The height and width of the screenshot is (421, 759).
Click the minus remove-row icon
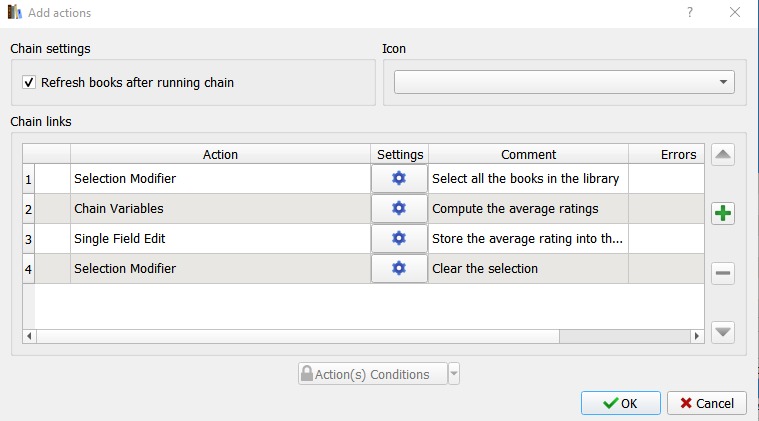[x=723, y=274]
